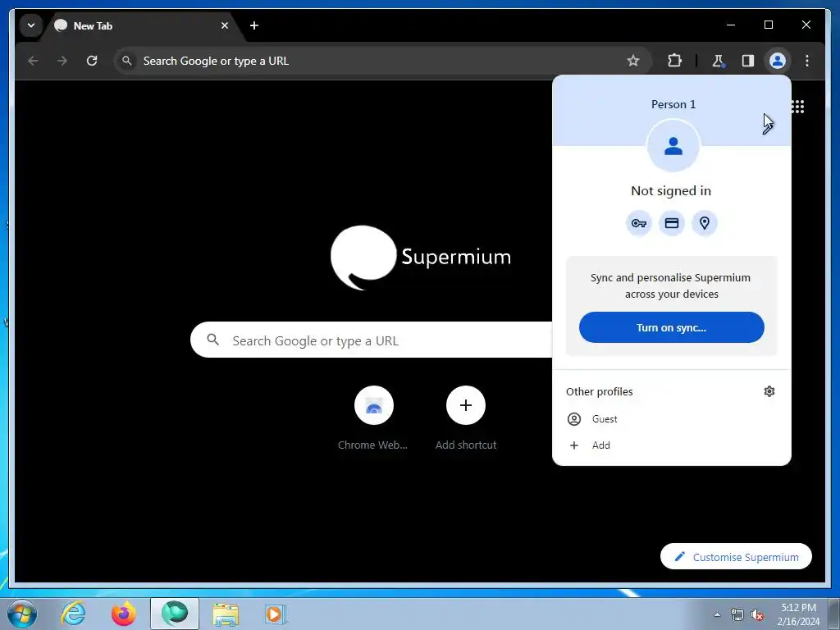The image size is (840, 630).
Task: Open the Chrome Labs flask icon
Action: (718, 61)
